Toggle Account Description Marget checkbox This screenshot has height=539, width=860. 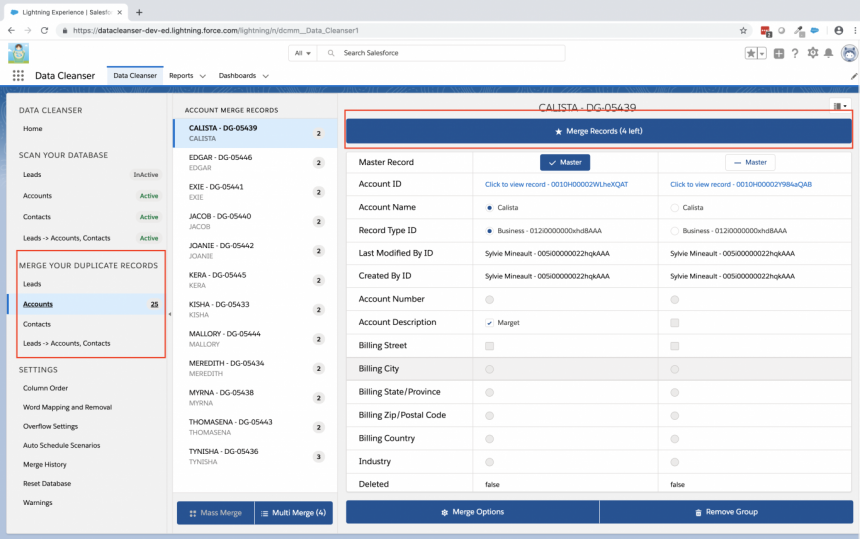coord(489,323)
